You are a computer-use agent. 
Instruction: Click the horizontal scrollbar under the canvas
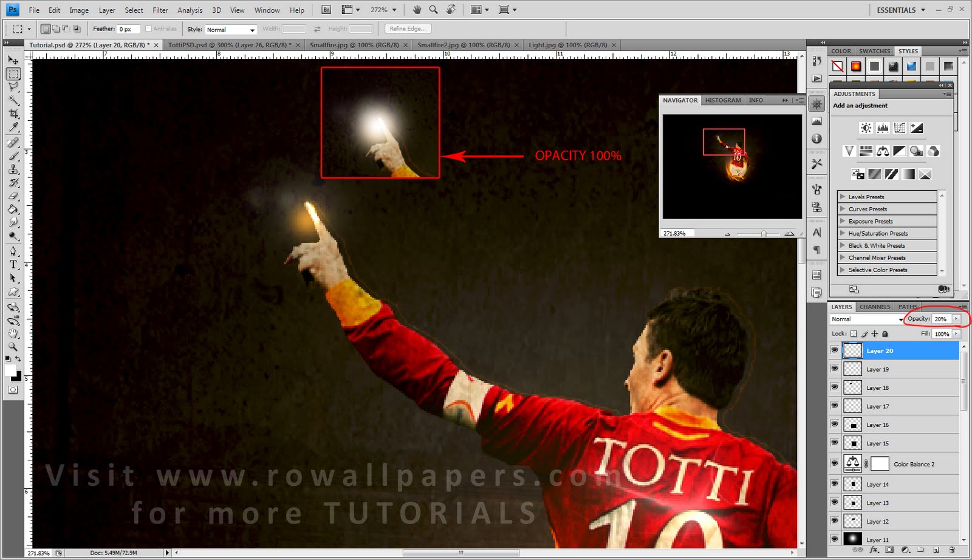[461, 553]
